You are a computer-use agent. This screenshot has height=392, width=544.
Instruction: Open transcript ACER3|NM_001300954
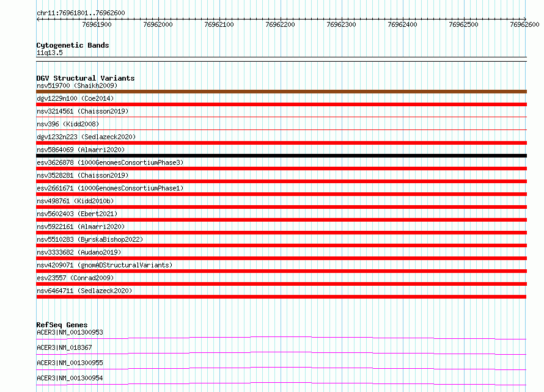70,378
